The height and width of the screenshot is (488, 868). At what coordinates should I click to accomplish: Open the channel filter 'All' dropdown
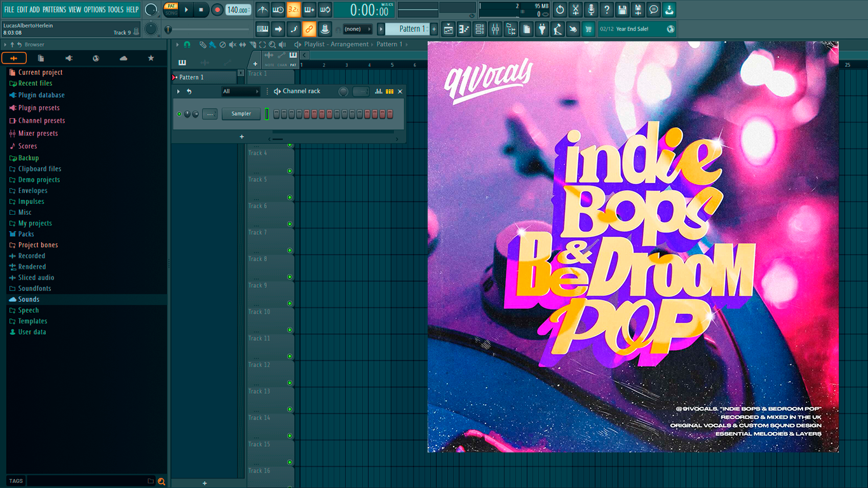point(240,91)
